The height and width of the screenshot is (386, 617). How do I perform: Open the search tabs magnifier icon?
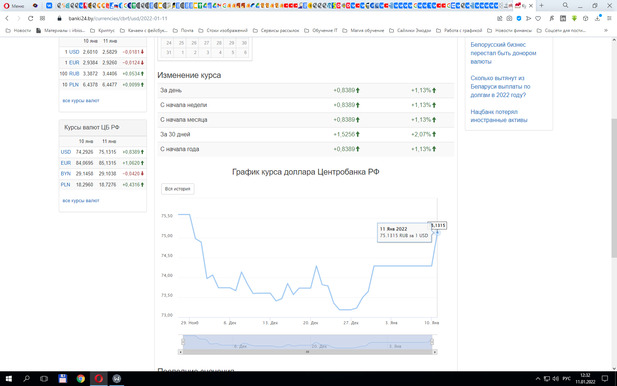coord(565,6)
